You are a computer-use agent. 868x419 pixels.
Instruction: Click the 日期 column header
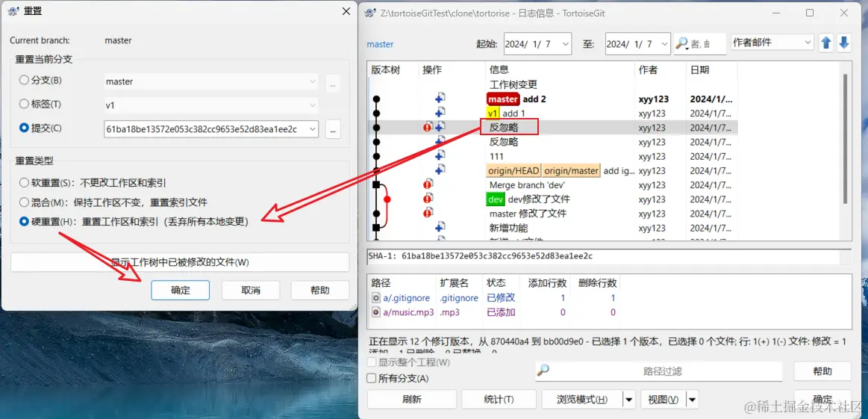[712, 70]
